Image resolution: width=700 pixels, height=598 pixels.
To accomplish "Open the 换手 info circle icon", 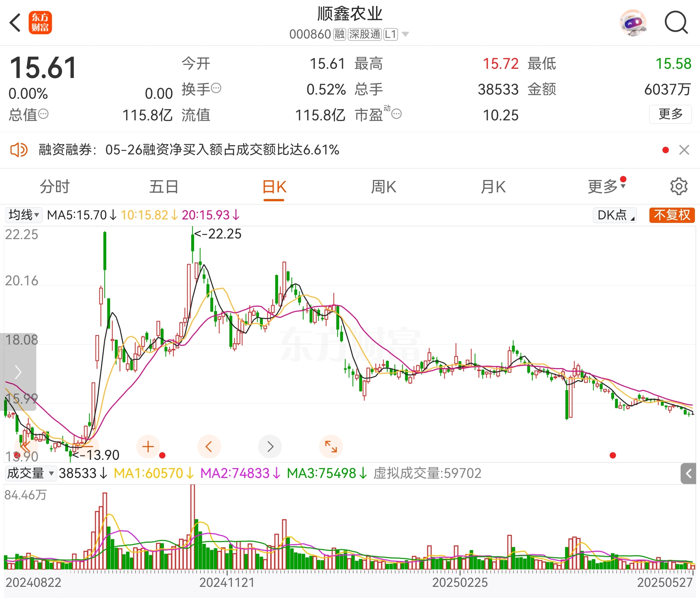I will pyautogui.click(x=216, y=88).
